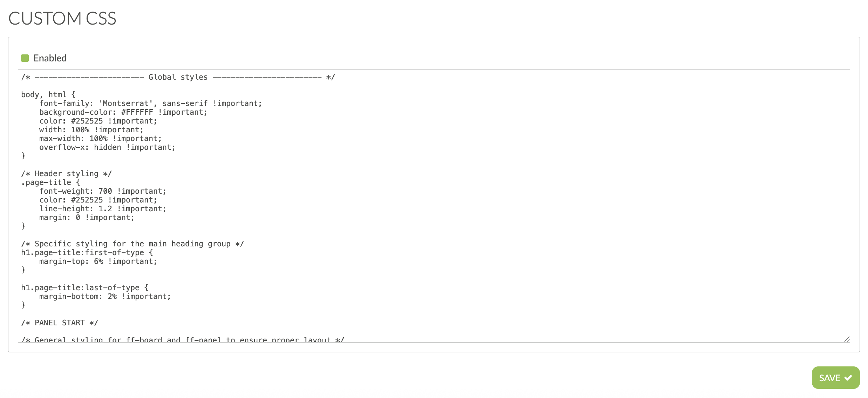Click the background-color #FFFFFF line
868x398 pixels.
(x=123, y=112)
